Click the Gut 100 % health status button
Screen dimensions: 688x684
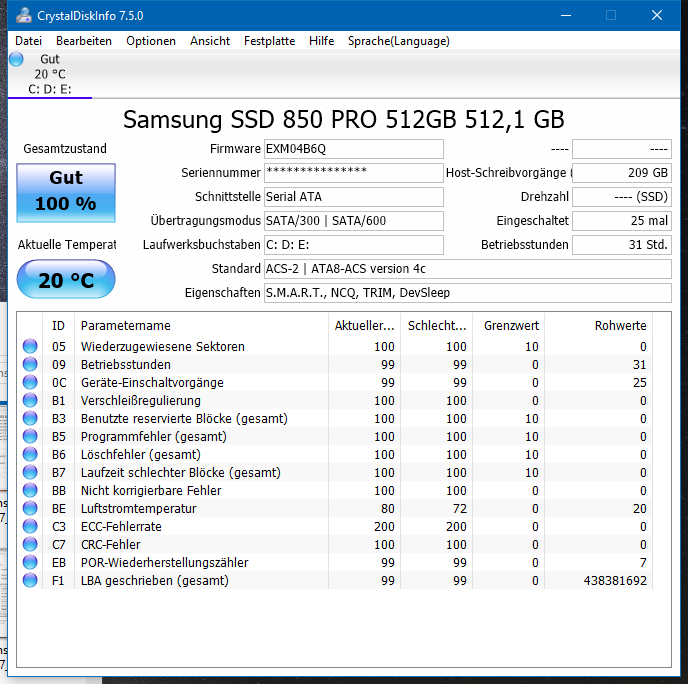(66, 193)
